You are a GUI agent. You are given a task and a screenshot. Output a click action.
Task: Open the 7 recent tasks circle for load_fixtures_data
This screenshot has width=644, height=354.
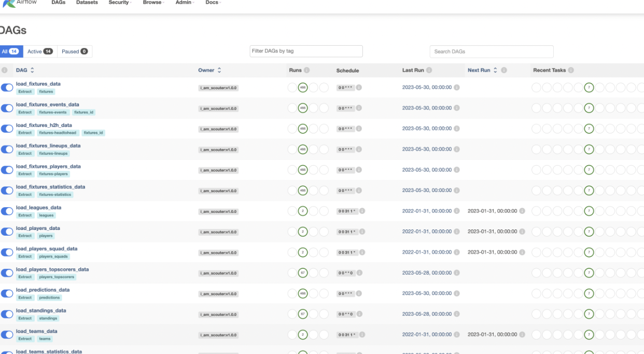tap(589, 88)
